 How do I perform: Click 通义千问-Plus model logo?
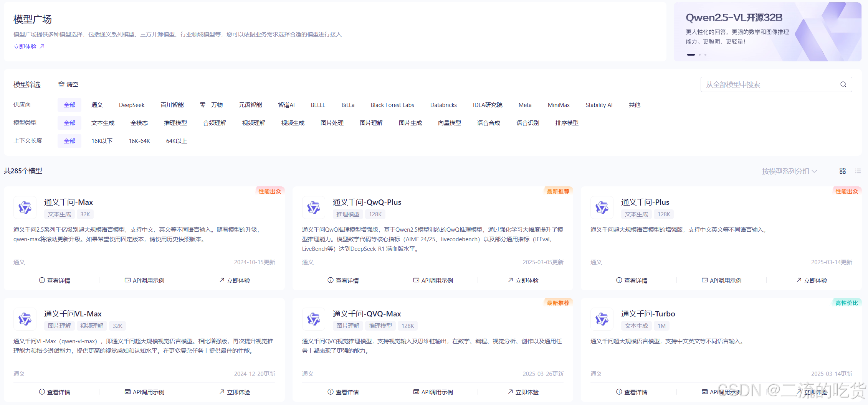pos(602,207)
